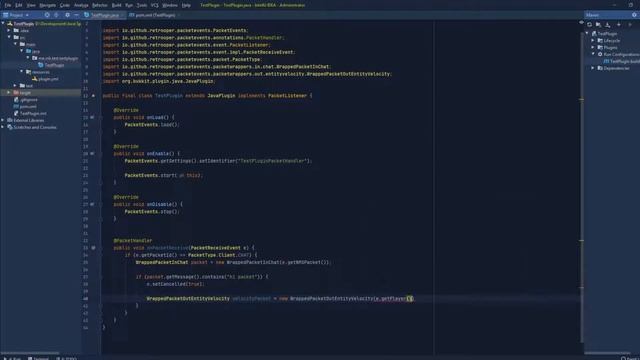Viewport: 640px width, 360px height.
Task: Open the Edit menu
Action: (19, 5)
